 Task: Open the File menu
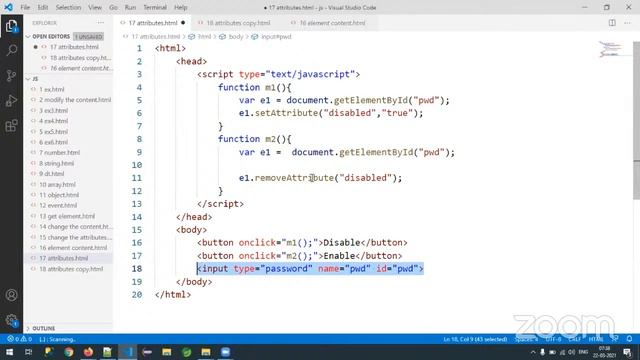[x=25, y=7]
